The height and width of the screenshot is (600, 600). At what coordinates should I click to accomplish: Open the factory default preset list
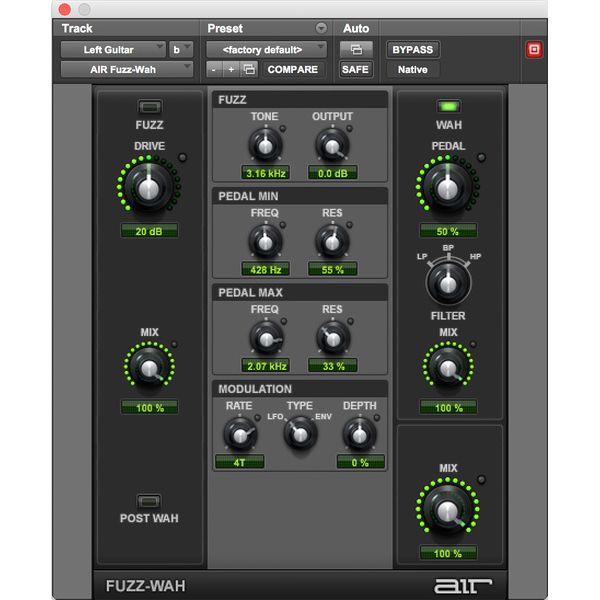266,50
